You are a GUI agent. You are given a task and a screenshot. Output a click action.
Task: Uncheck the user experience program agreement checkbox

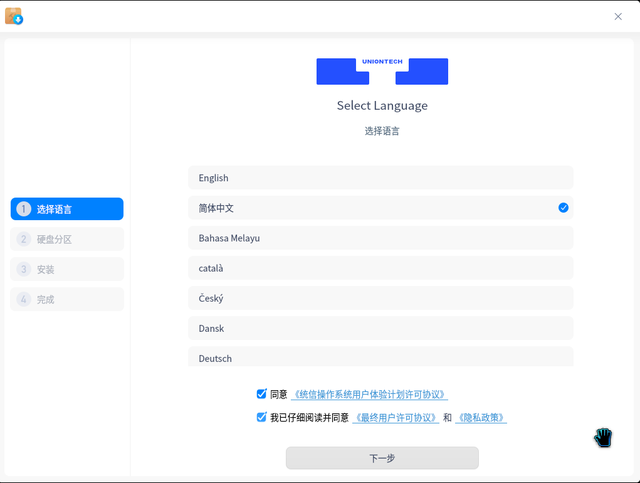point(262,394)
